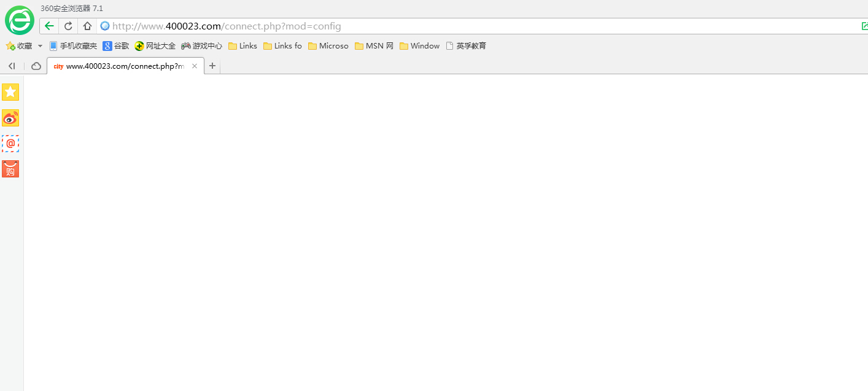Click the cloud icon in tab bar

36,66
